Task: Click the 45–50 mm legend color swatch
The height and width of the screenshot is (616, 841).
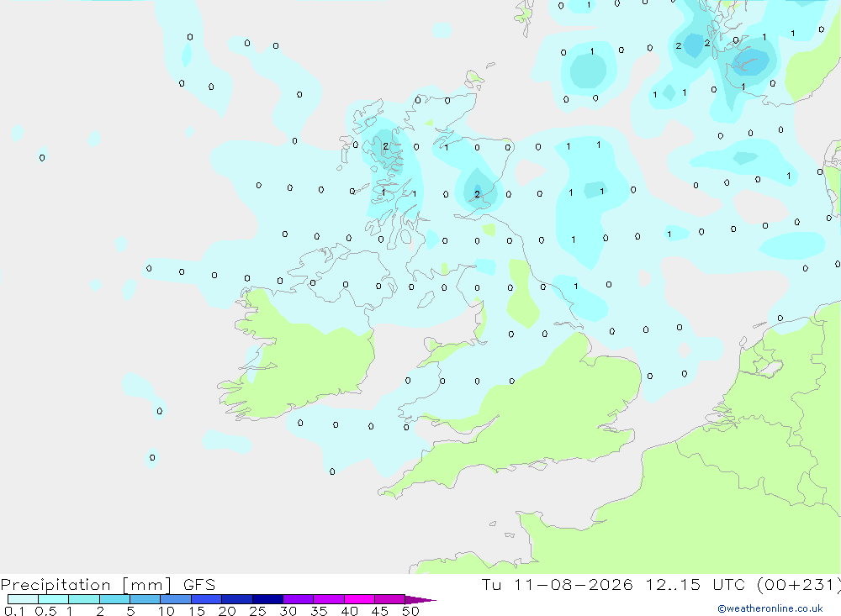Action: click(x=390, y=599)
